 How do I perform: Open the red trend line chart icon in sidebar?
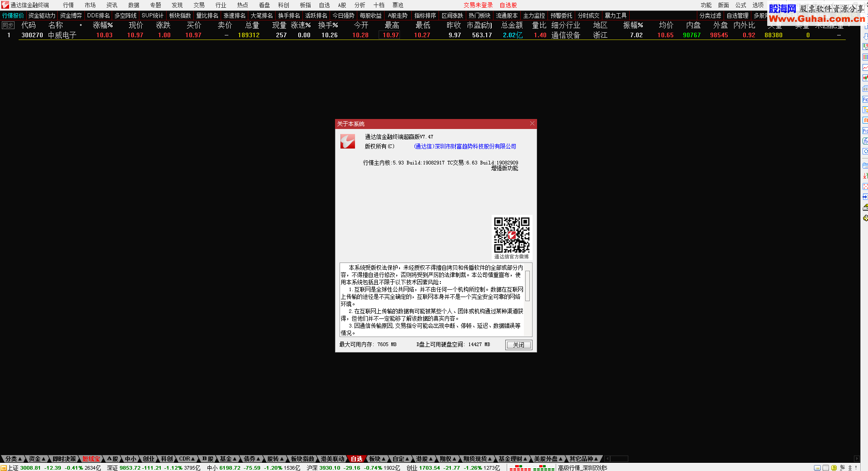click(x=865, y=68)
